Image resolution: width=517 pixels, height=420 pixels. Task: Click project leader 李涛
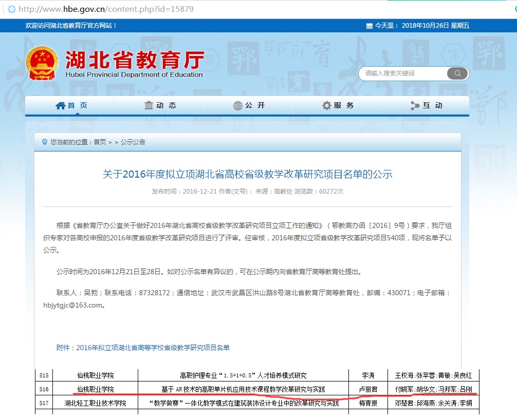368,375
